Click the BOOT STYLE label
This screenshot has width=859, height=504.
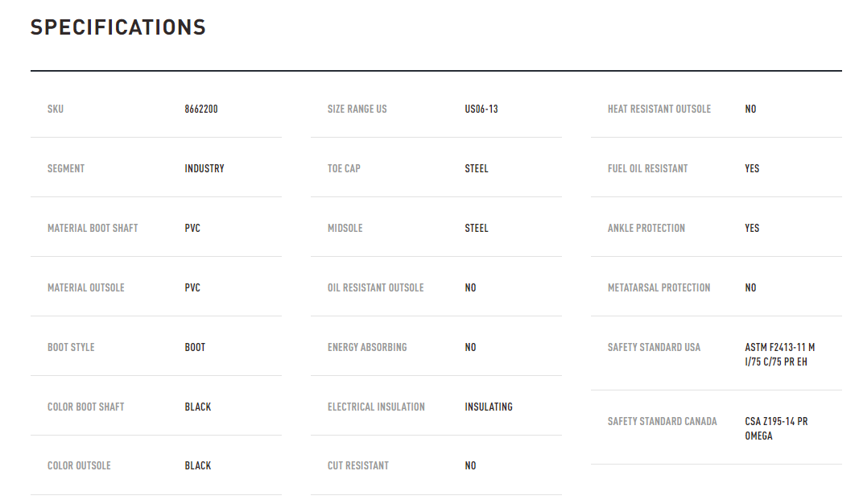71,347
